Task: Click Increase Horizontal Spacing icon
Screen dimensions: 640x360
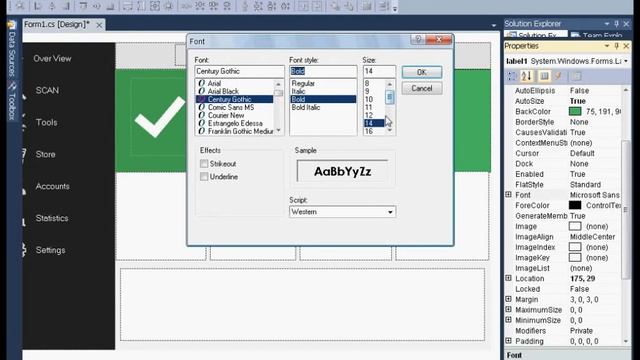Action: [x=200, y=6]
